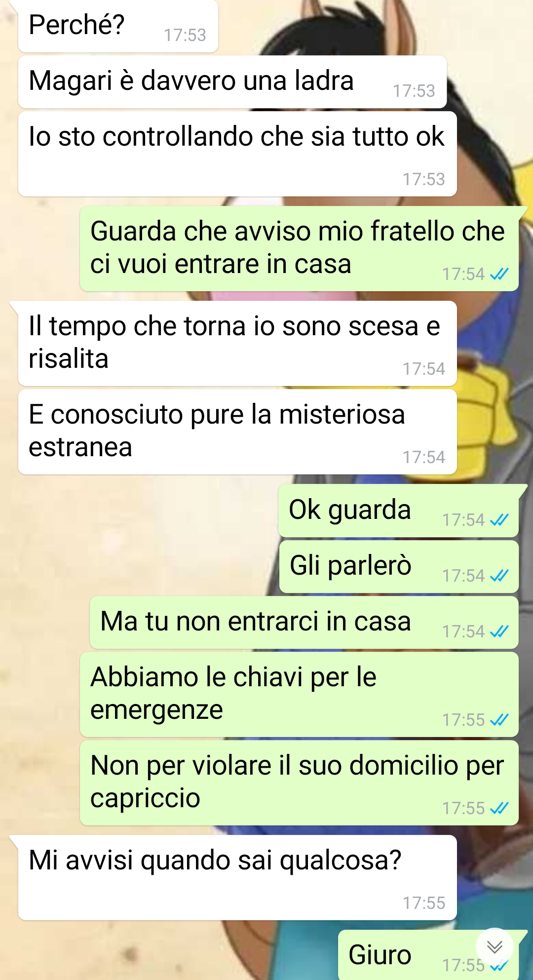The width and height of the screenshot is (533, 980).
Task: Select 'Guarda che avviso mio fratello' message
Action: click(x=299, y=249)
